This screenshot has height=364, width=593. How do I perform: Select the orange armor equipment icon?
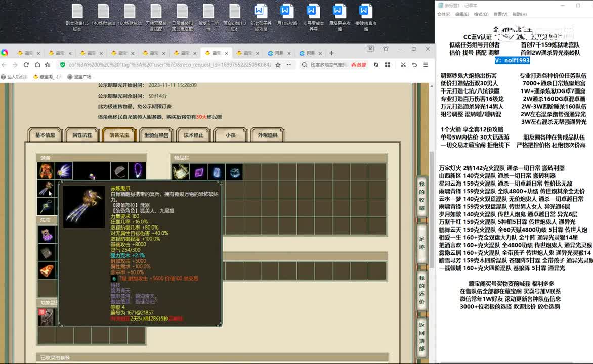pos(46,171)
